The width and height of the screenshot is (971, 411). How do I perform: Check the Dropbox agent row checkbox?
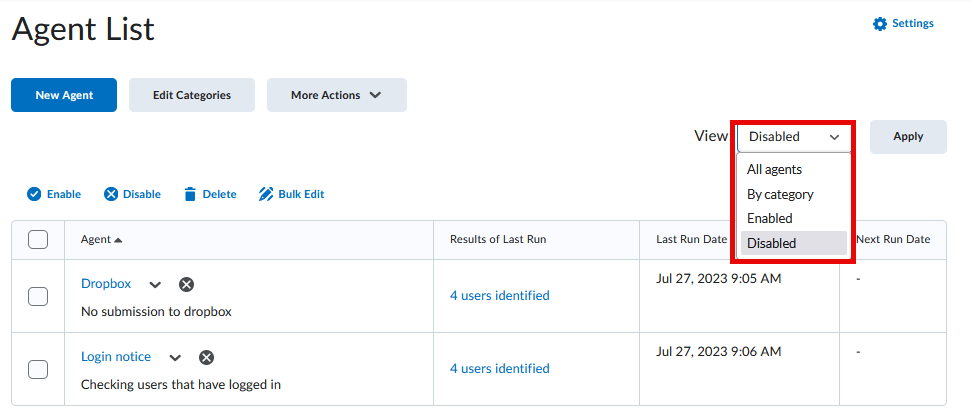click(38, 296)
